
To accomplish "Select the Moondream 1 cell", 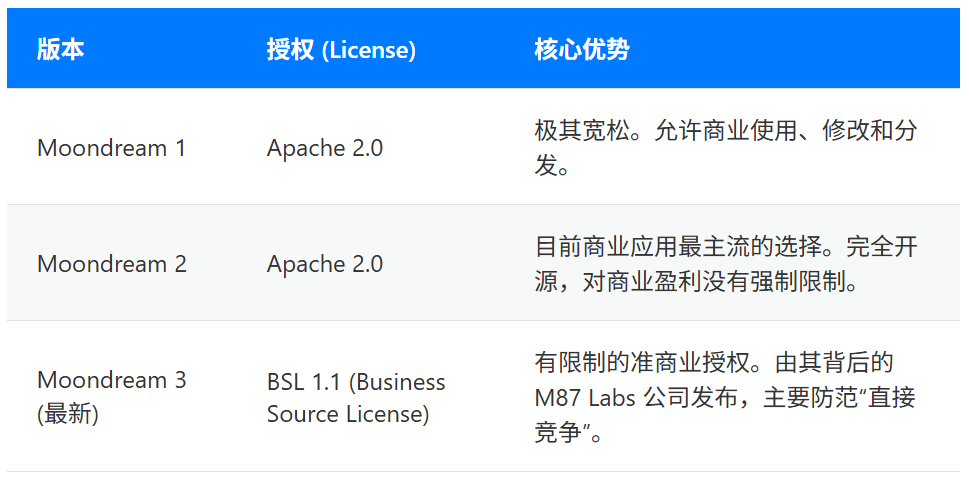I will [x=111, y=148].
